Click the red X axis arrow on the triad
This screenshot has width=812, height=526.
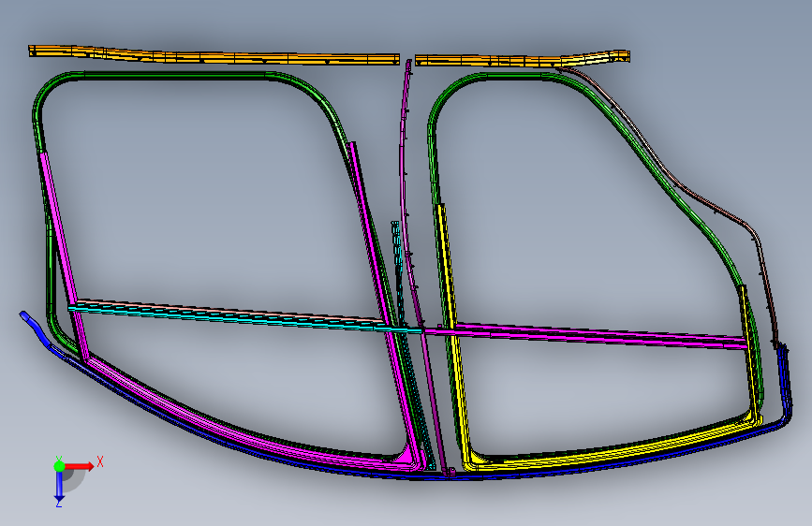(81, 466)
